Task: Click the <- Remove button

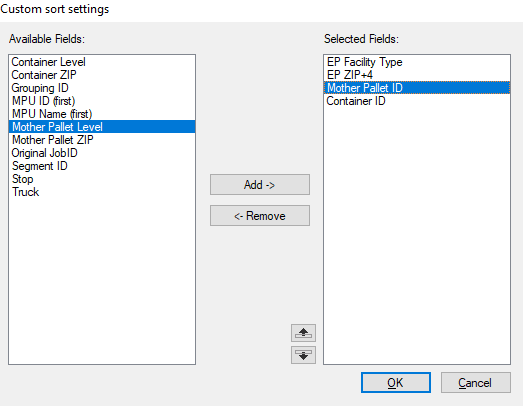Action: click(260, 216)
